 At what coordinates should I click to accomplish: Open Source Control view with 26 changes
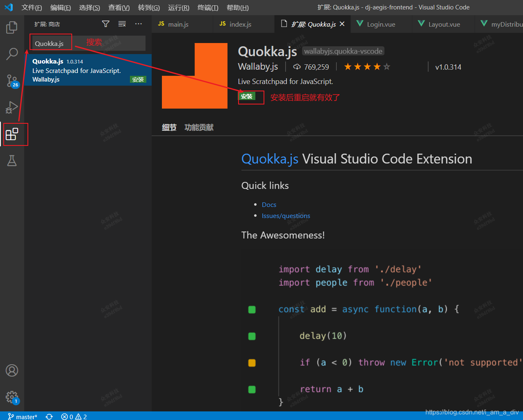click(12, 81)
